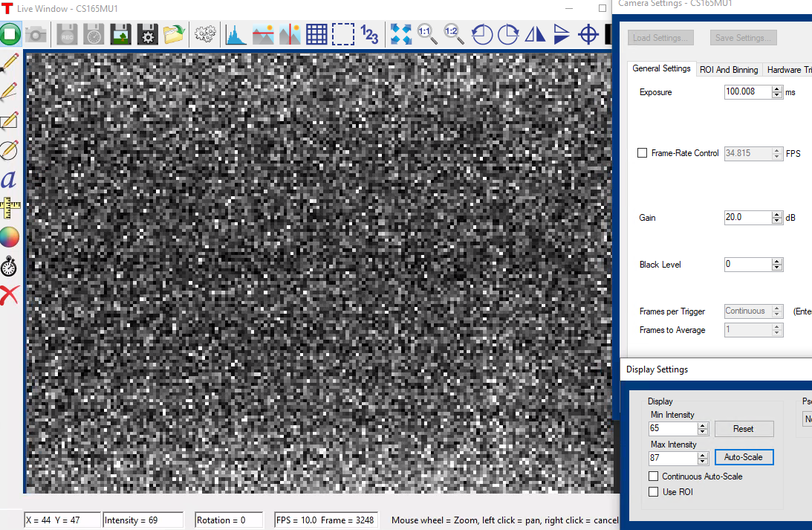Increase Exposure using the up arrow

point(777,89)
